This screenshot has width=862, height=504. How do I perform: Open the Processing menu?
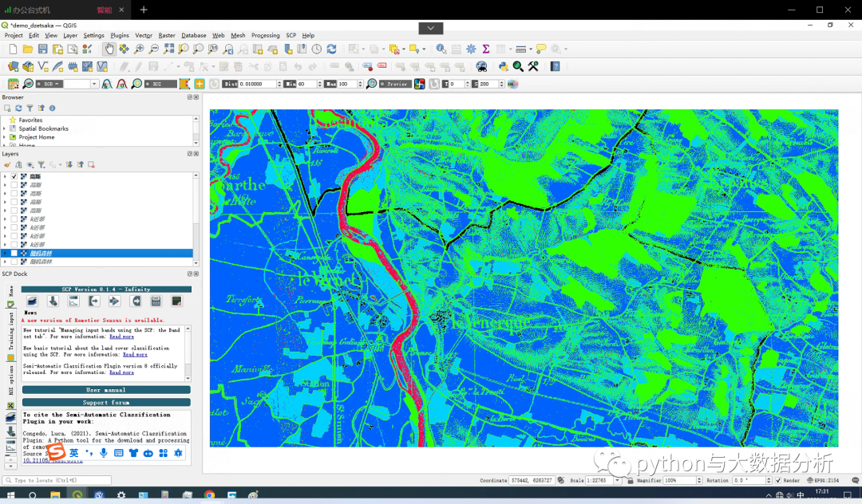pos(266,35)
